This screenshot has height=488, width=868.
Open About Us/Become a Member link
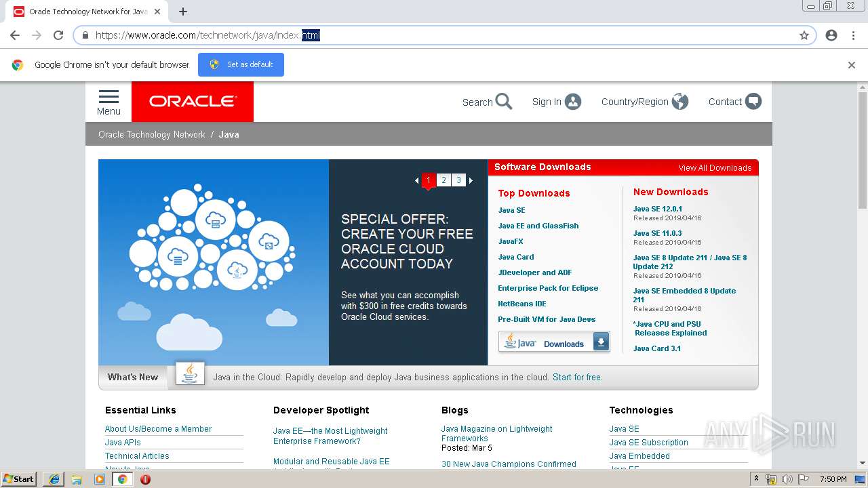158,429
